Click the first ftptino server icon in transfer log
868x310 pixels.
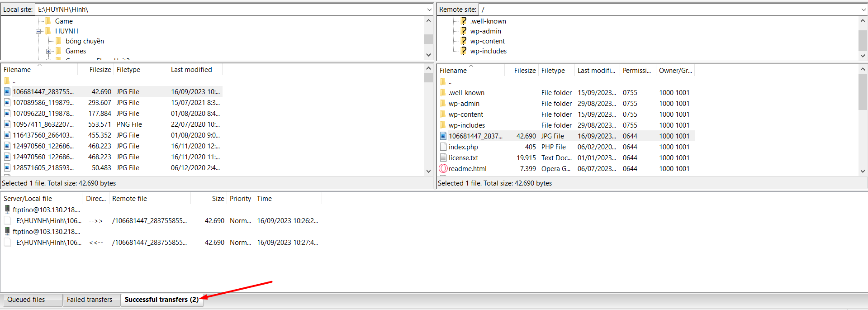pos(7,210)
